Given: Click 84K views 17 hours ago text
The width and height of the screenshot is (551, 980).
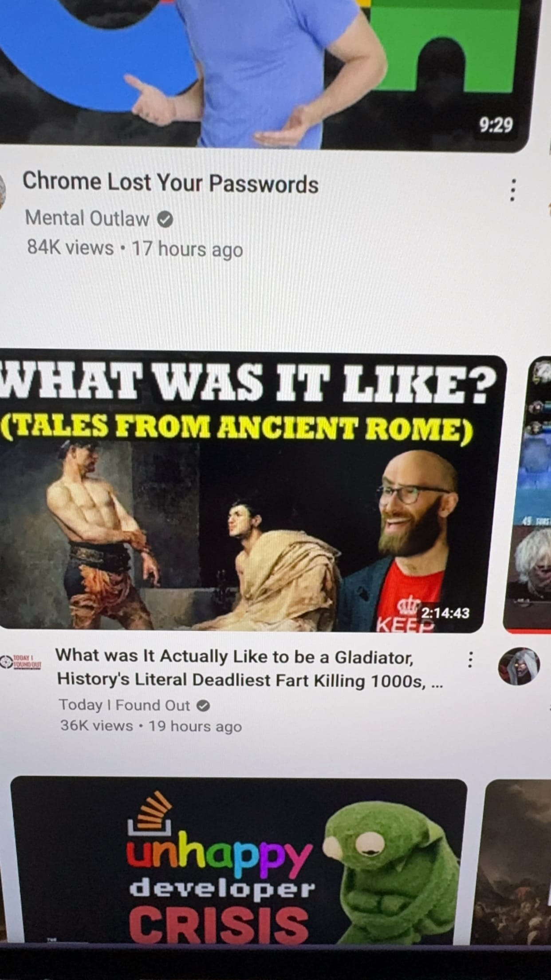Looking at the screenshot, I should click(x=135, y=248).
